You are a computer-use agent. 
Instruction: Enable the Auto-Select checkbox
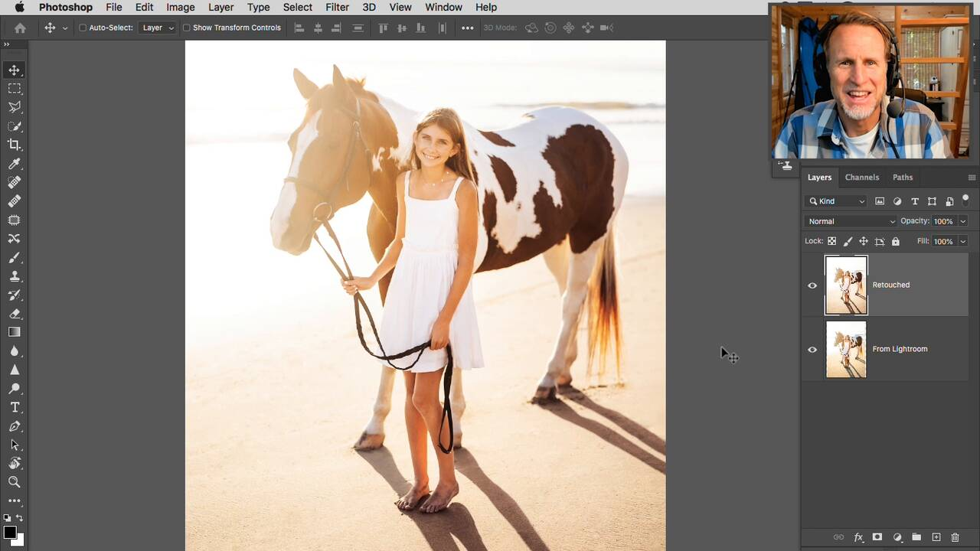pyautogui.click(x=83, y=28)
